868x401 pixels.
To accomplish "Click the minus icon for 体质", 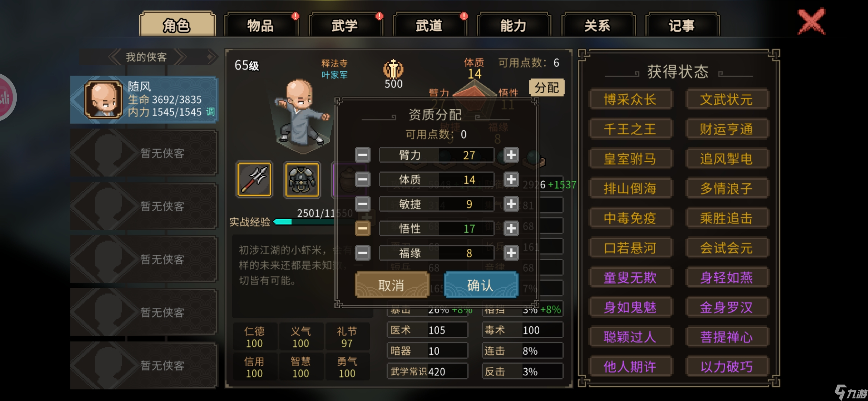I will click(x=362, y=179).
